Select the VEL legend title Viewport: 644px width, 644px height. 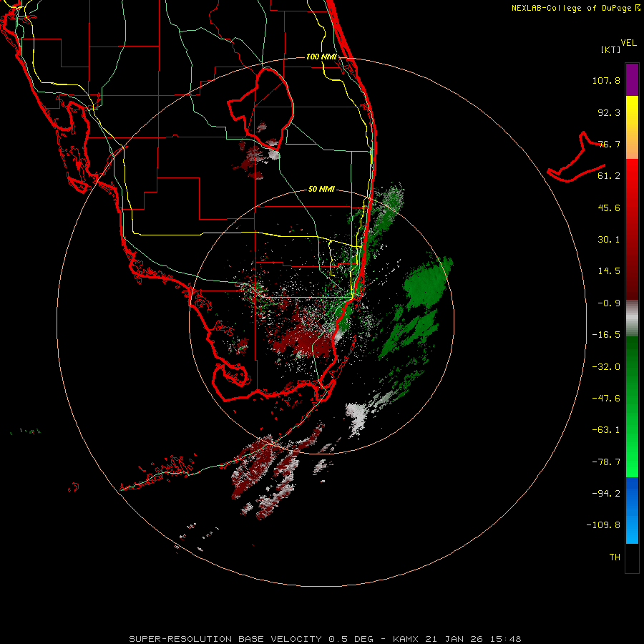[628, 43]
